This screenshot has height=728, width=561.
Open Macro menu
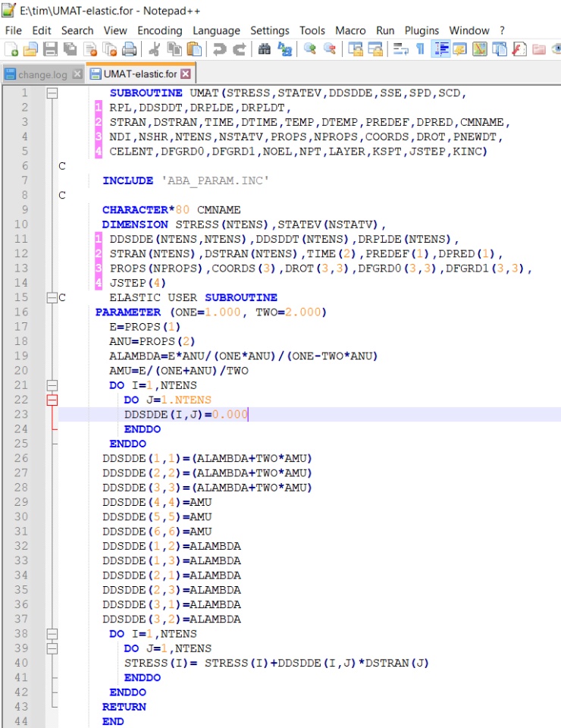point(350,30)
